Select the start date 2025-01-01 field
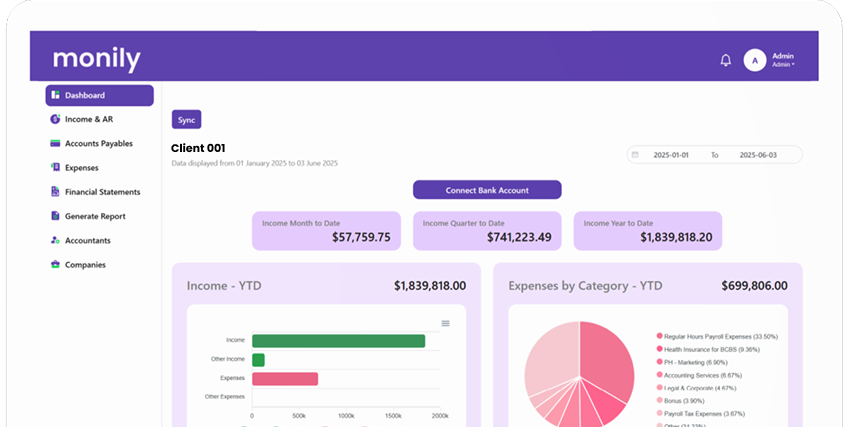 [x=673, y=155]
